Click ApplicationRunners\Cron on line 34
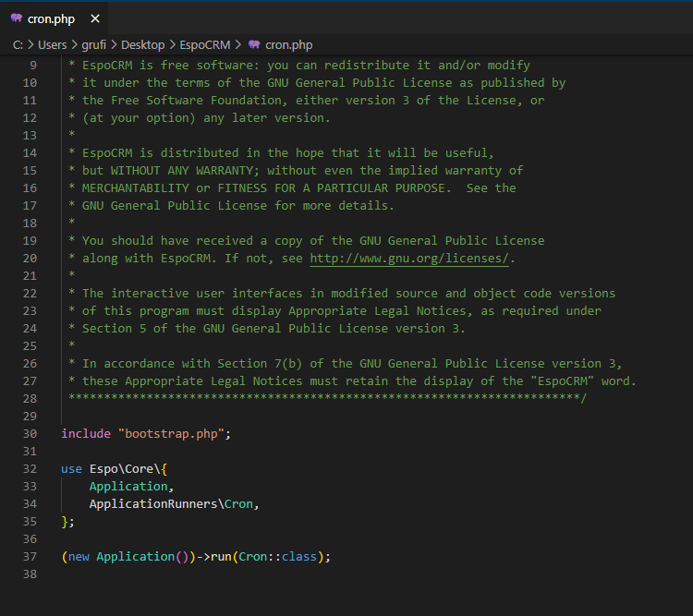Image resolution: width=693 pixels, height=616 pixels. 170,504
